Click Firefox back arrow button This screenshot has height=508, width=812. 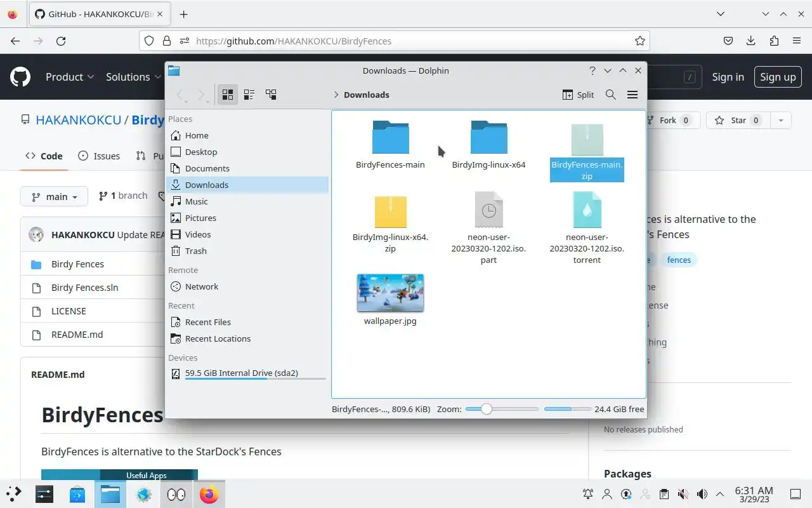point(15,41)
